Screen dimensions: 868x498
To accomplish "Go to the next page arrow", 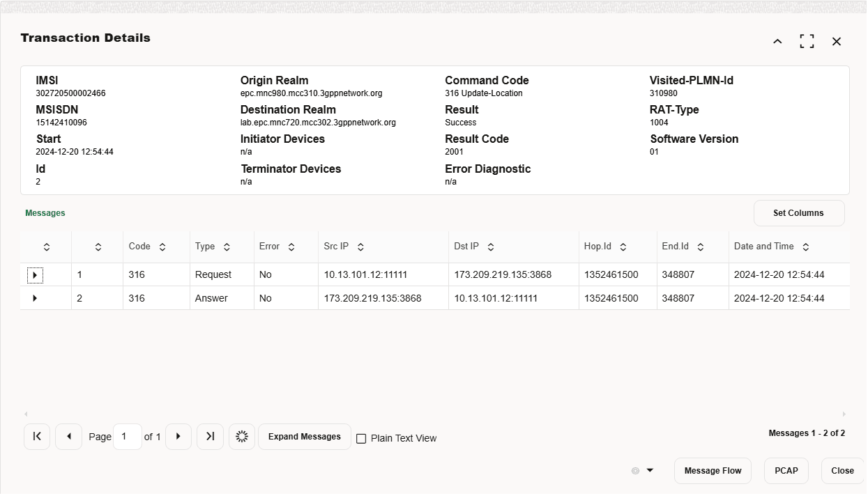I will point(178,437).
